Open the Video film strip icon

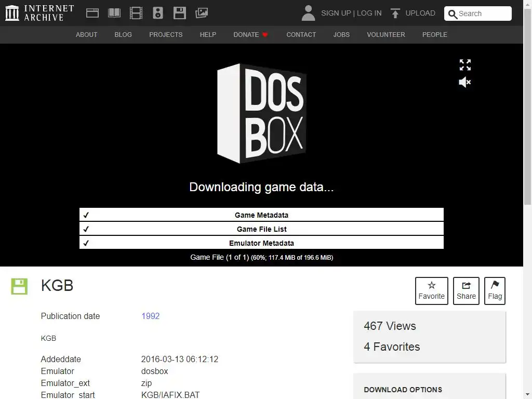click(136, 13)
